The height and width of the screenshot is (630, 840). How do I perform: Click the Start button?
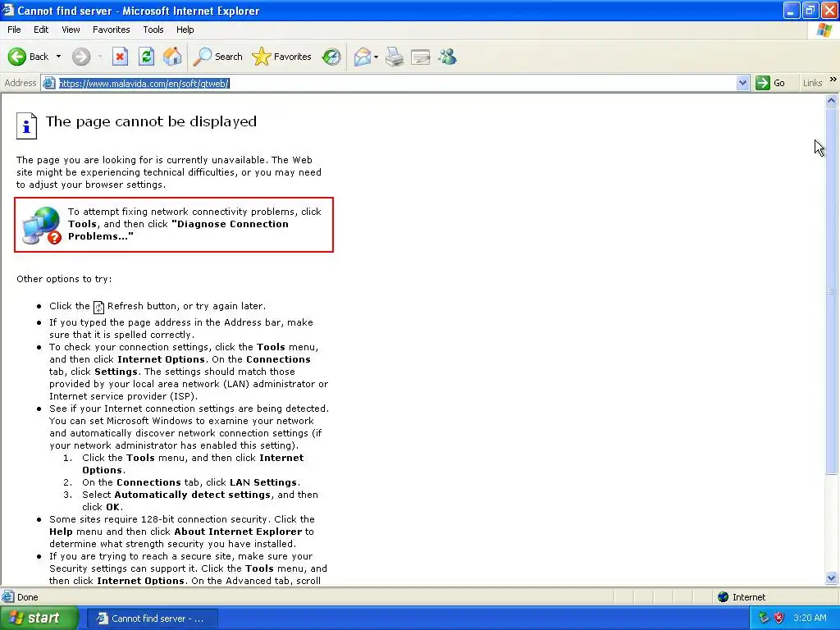point(39,618)
